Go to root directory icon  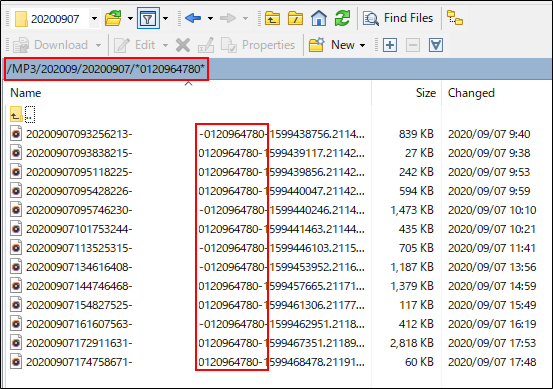coord(295,18)
